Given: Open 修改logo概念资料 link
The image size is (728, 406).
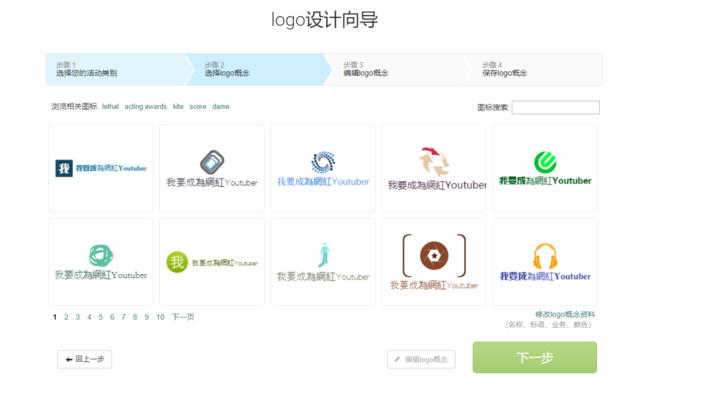Looking at the screenshot, I should 565,314.
